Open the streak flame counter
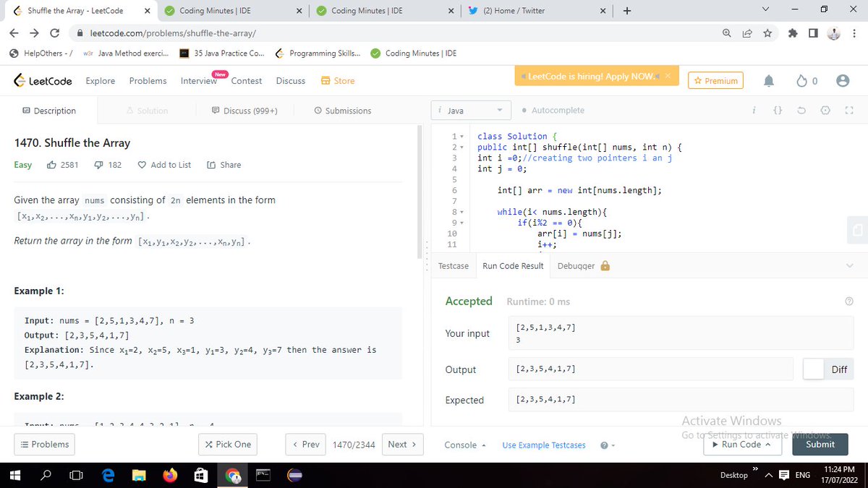Screen dimensions: 868x488 tap(807, 81)
